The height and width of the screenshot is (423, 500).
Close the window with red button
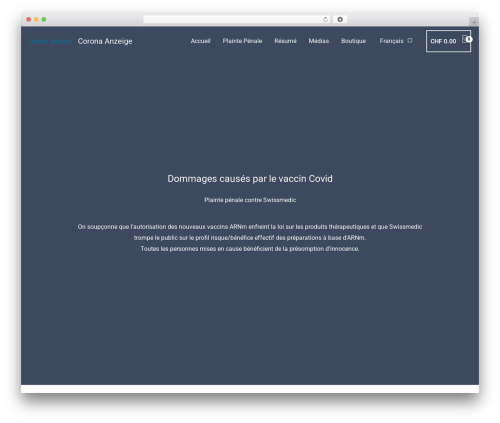click(x=29, y=20)
